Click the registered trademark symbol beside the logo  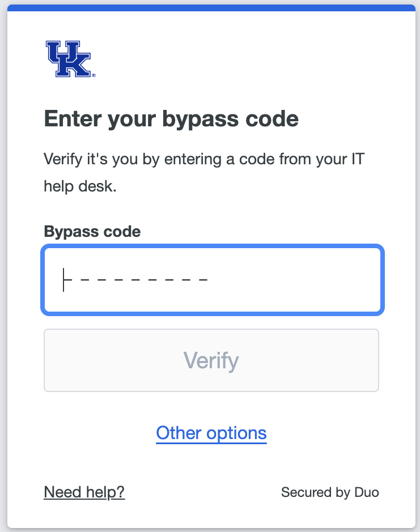pos(94,75)
